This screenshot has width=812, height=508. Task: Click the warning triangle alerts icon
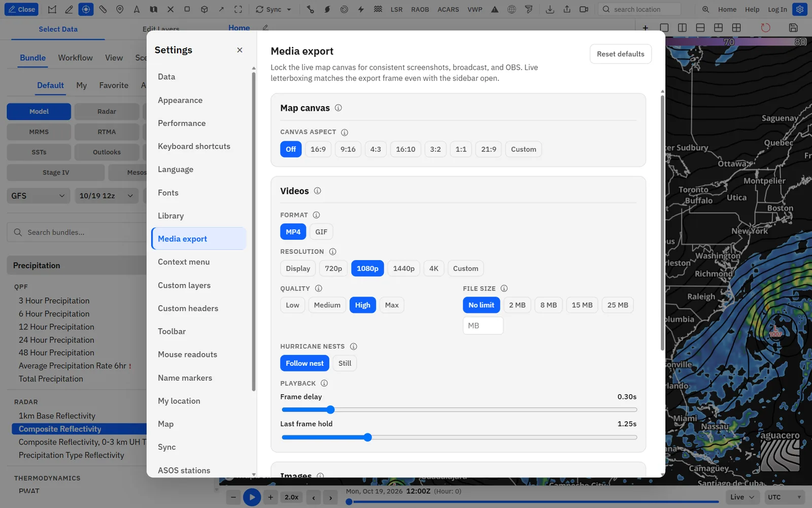click(x=495, y=9)
